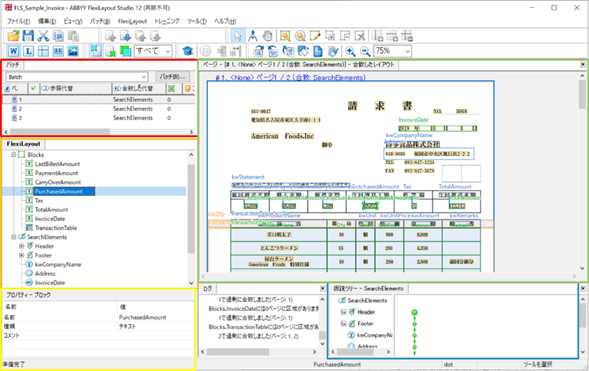The width and height of the screenshot is (589, 371).
Task: Rotate the page left with counterclockwise icon
Action: (273, 51)
